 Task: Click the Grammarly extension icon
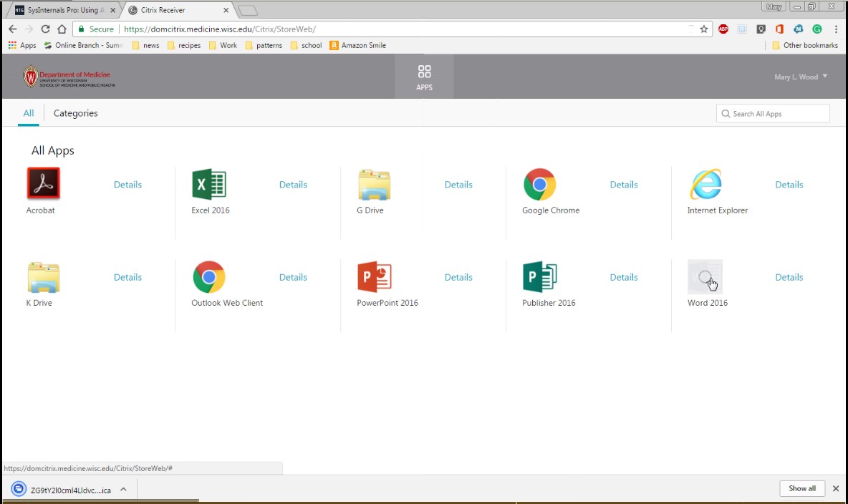click(x=817, y=29)
